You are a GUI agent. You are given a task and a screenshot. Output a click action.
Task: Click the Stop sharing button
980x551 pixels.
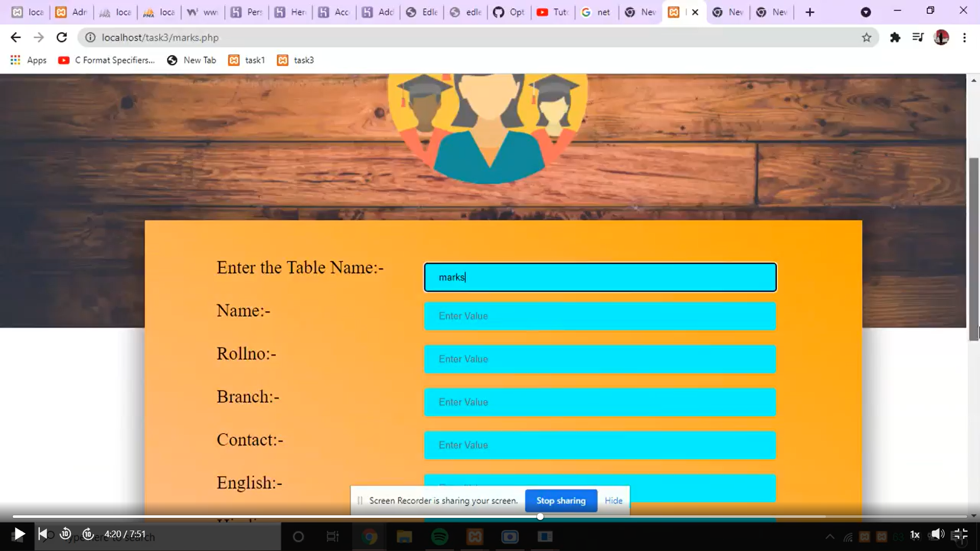point(561,500)
